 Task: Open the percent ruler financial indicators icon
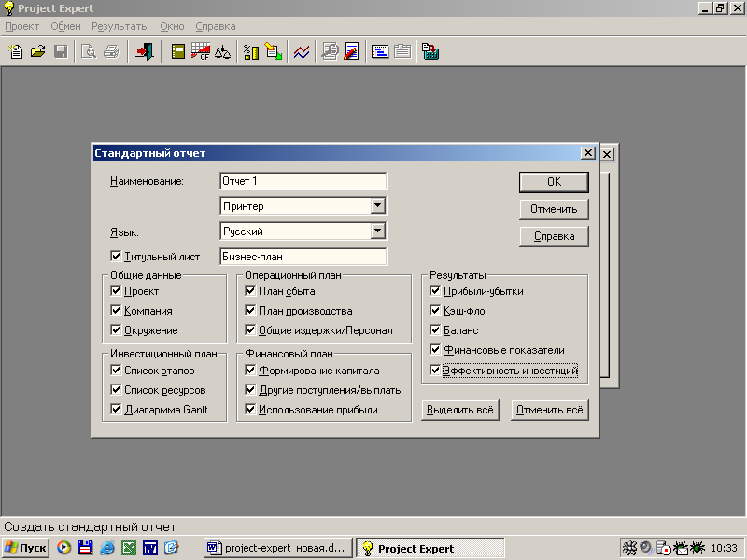point(251,51)
